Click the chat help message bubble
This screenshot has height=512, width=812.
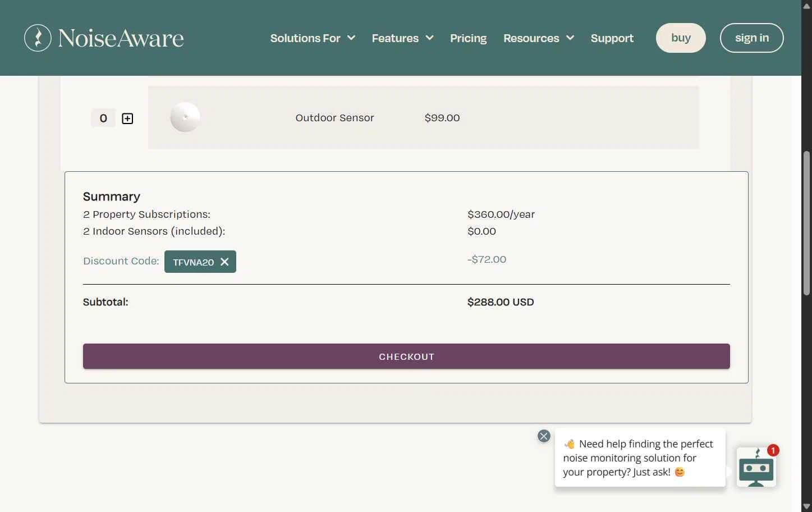(640, 458)
